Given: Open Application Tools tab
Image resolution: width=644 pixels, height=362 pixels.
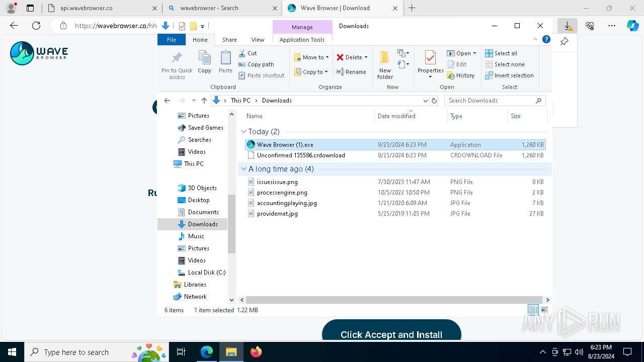Looking at the screenshot, I should [x=302, y=40].
